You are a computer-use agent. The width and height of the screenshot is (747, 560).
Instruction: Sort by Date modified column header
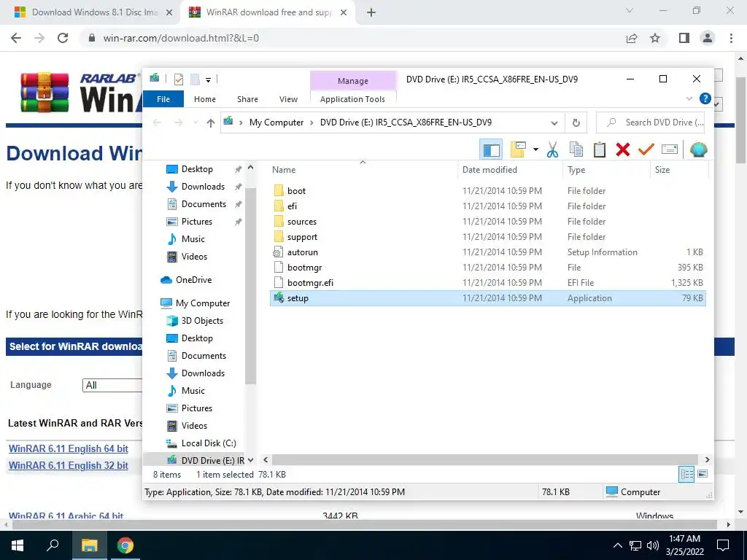tap(510, 169)
